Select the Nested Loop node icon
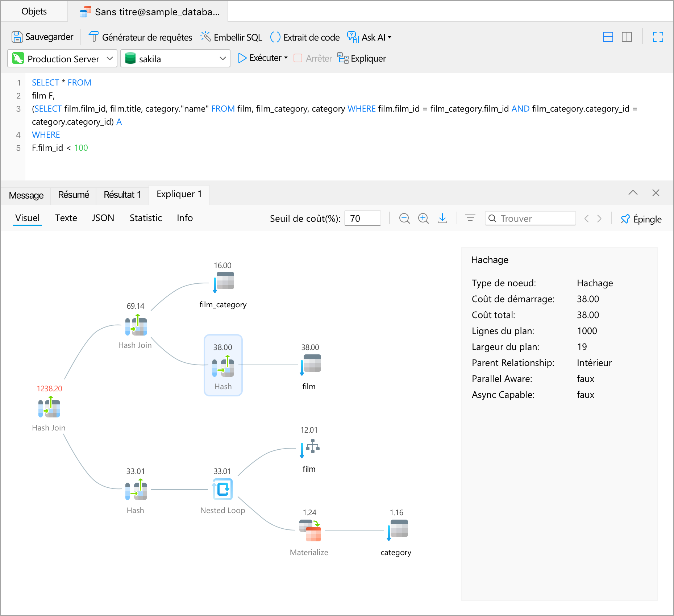Image resolution: width=674 pixels, height=616 pixels. pos(222,489)
